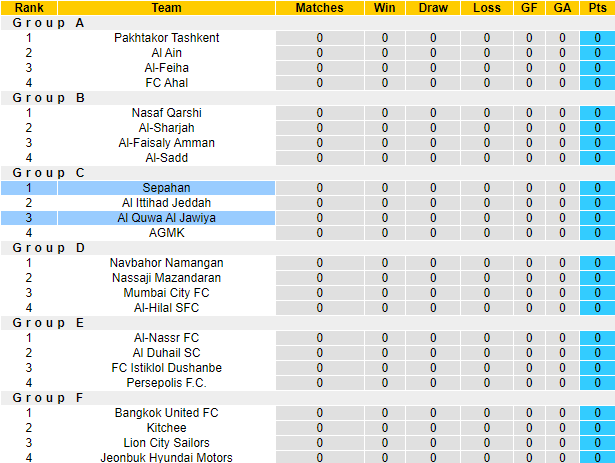This screenshot has width=615, height=463.
Task: Click the Team column header
Action: tap(166, 8)
